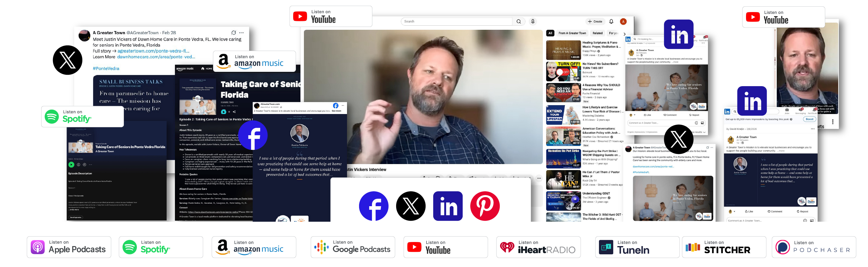Image resolution: width=868 pixels, height=267 pixels.
Task: Share the Amazon Music episode
Action: pyautogui.click(x=234, y=112)
